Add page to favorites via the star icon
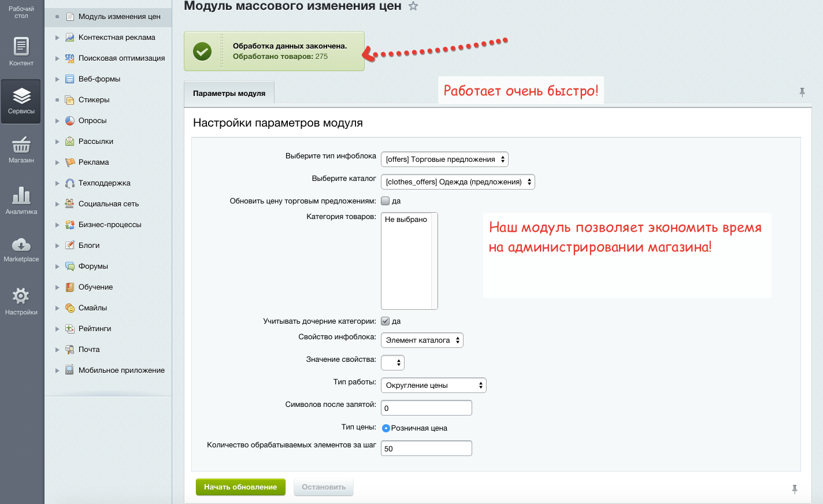 pos(413,6)
